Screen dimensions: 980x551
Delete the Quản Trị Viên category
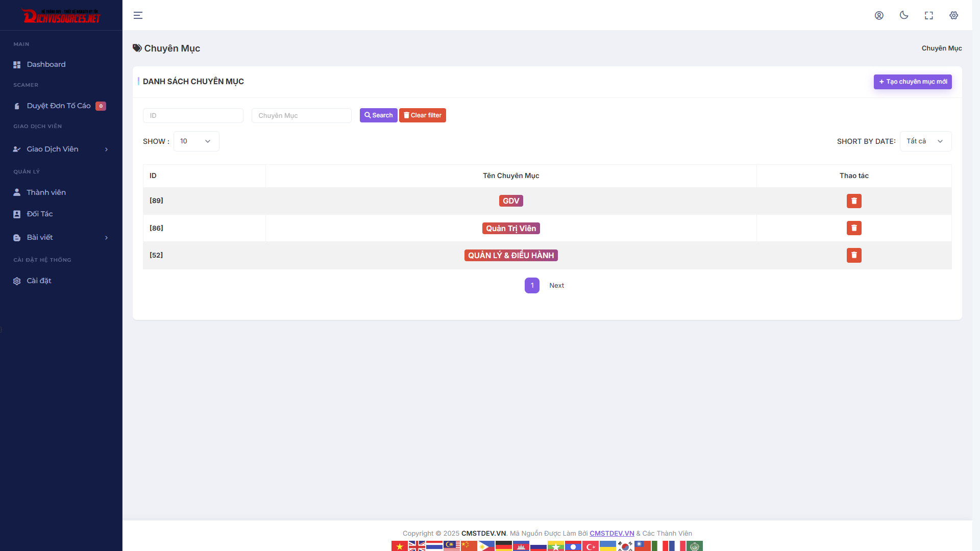tap(854, 228)
